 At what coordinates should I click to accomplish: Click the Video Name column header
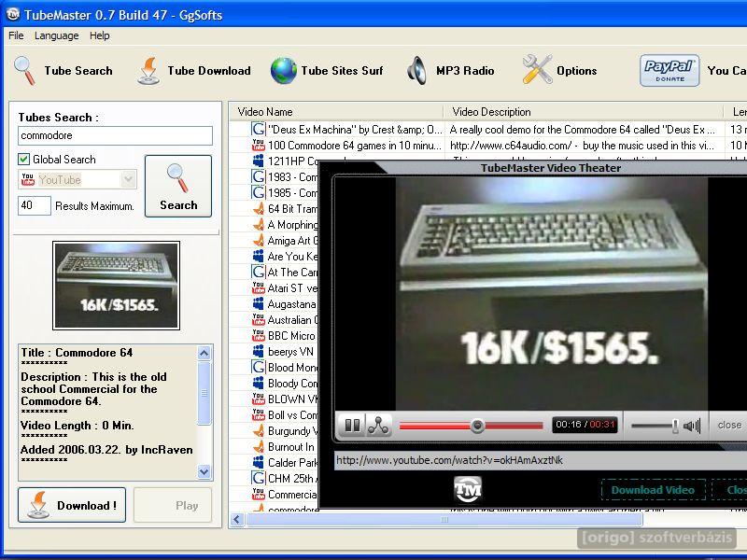336,112
